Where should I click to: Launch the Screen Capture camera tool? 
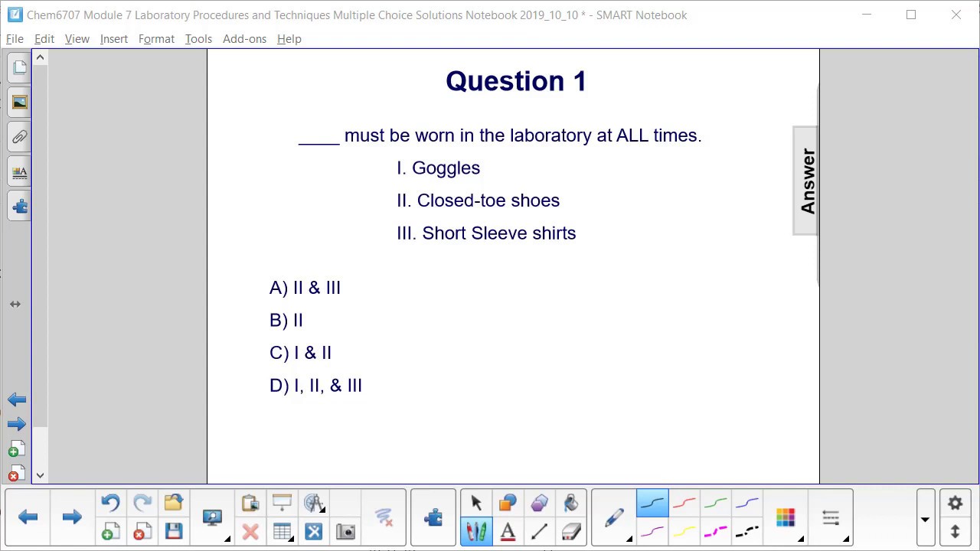pos(345,532)
